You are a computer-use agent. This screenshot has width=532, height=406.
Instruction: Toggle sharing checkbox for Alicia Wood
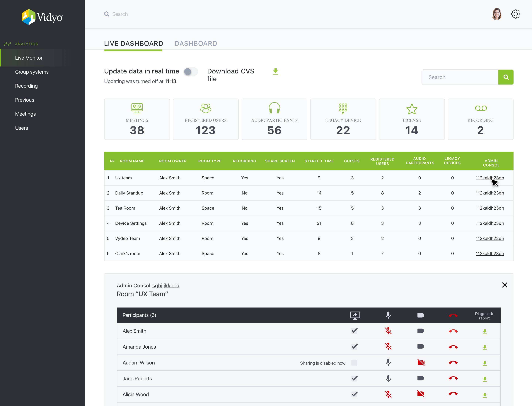click(x=354, y=394)
